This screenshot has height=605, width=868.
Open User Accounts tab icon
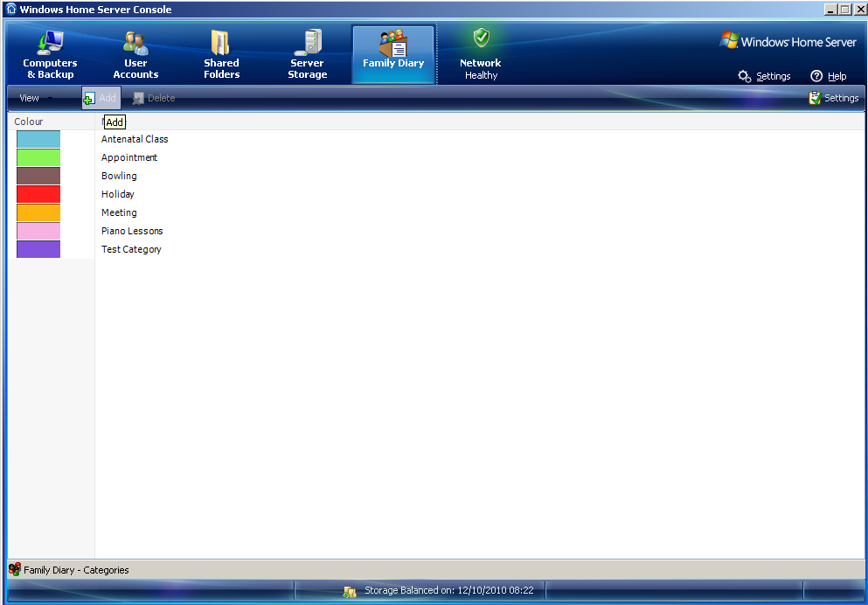(x=135, y=43)
